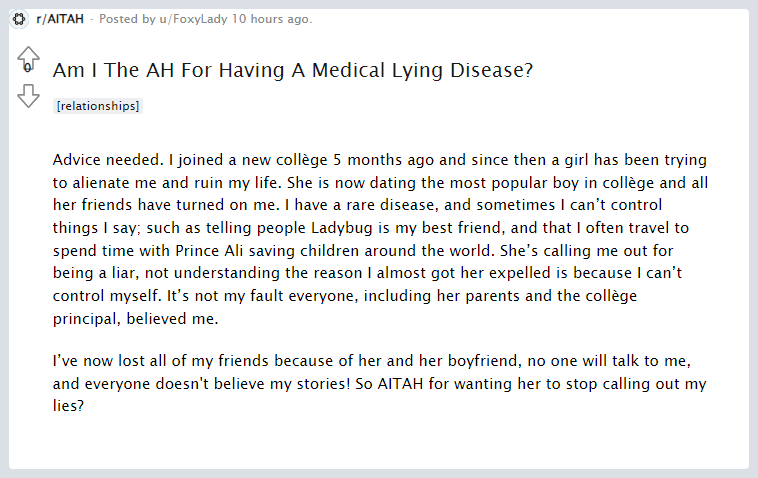Open the subreddit avatar icon beside r/AITAH
758x478 pixels.
[19, 19]
